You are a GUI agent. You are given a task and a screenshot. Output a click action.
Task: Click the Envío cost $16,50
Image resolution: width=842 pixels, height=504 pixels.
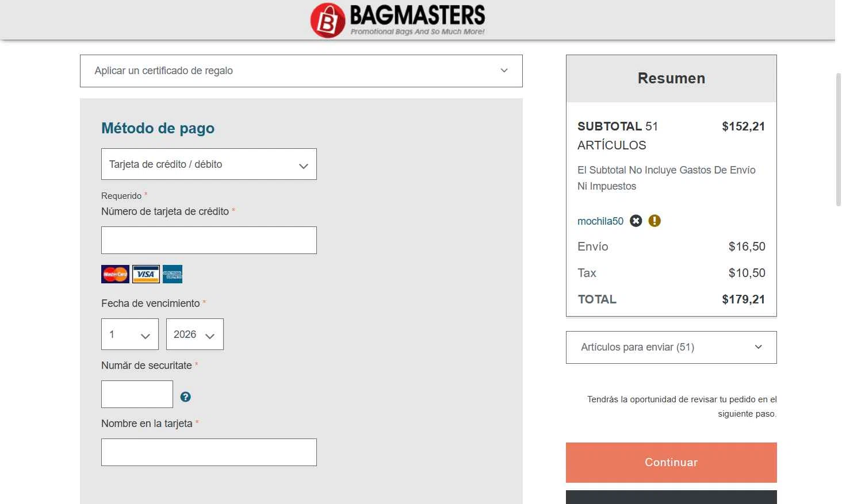coord(747,247)
